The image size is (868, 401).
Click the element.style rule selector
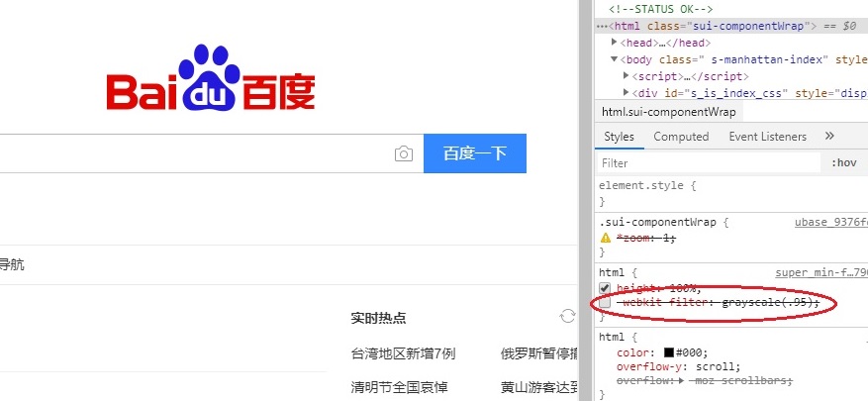click(641, 185)
